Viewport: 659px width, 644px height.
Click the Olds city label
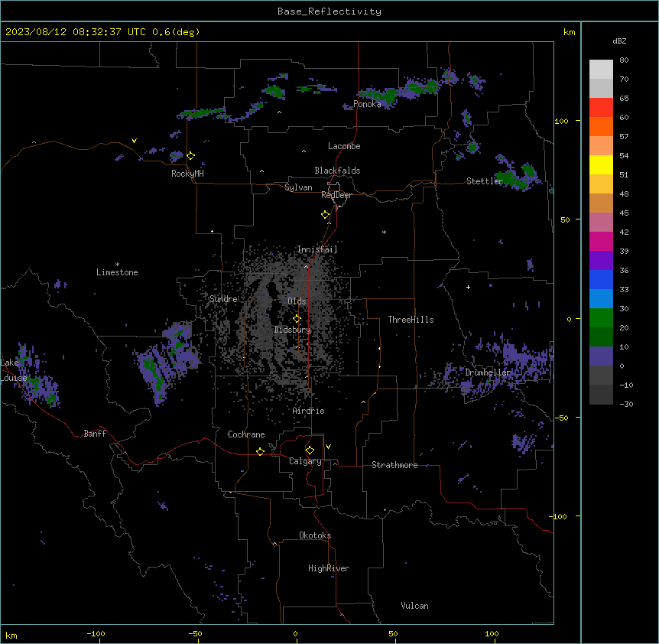click(297, 301)
